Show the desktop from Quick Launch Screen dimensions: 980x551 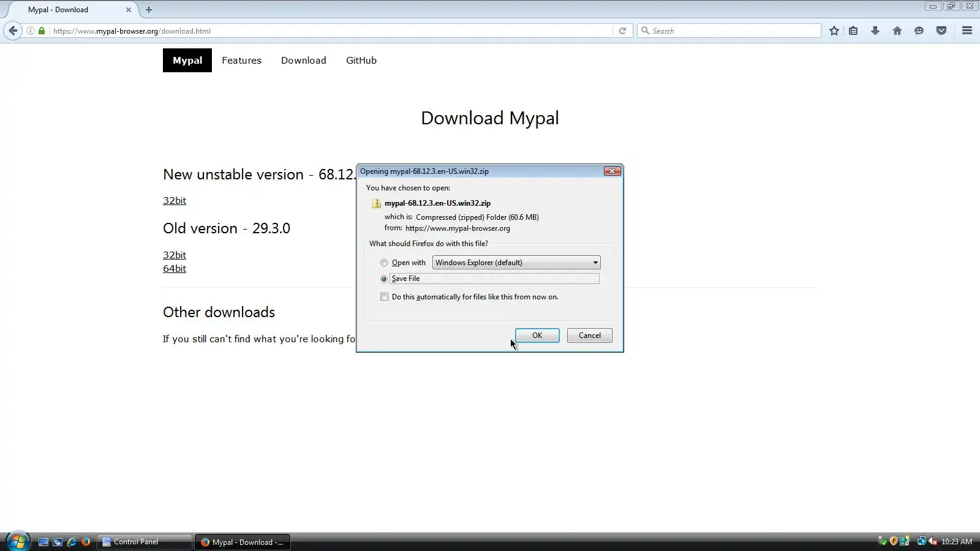[x=43, y=542]
